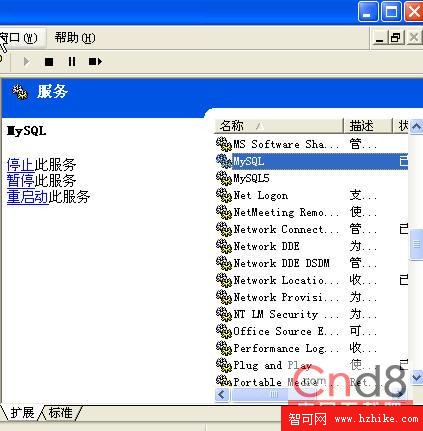Viewport: 423px width, 431px height.
Task: Select the MySQL service name in the list
Action: point(249,161)
